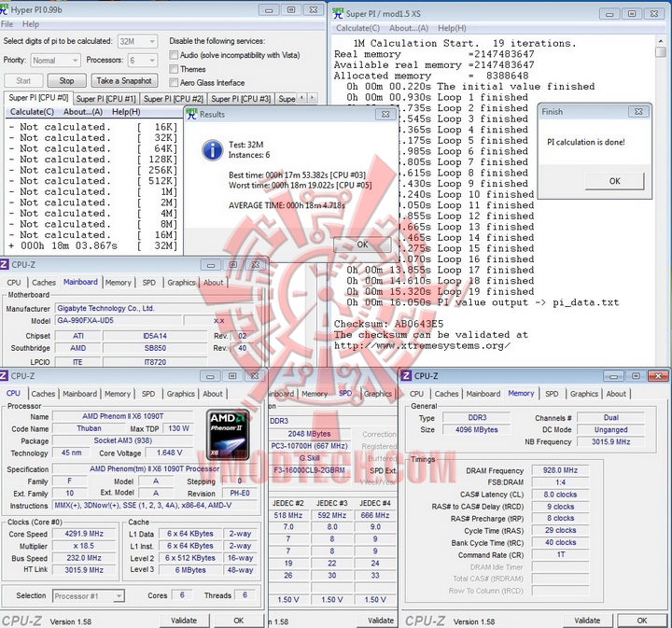Close the Results dialog with its X
The height and width of the screenshot is (628, 672).
tap(385, 114)
